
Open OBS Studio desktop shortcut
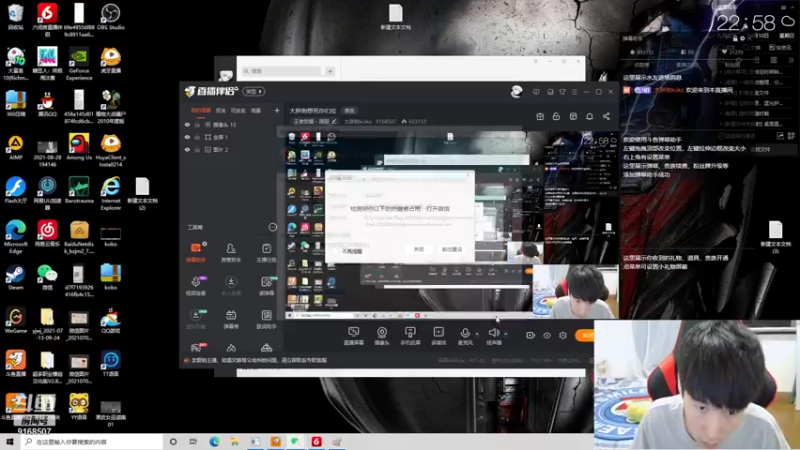point(110,17)
